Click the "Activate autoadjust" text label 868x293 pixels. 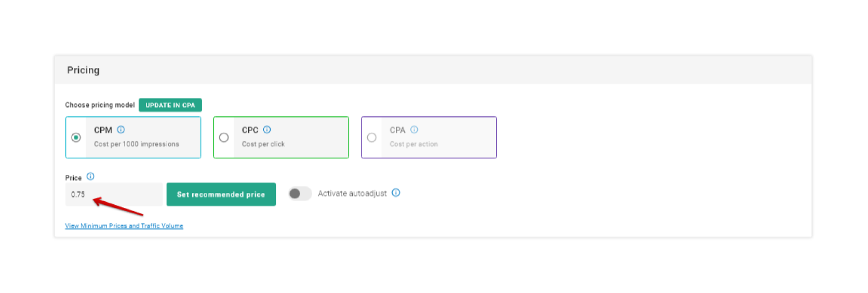pos(352,193)
